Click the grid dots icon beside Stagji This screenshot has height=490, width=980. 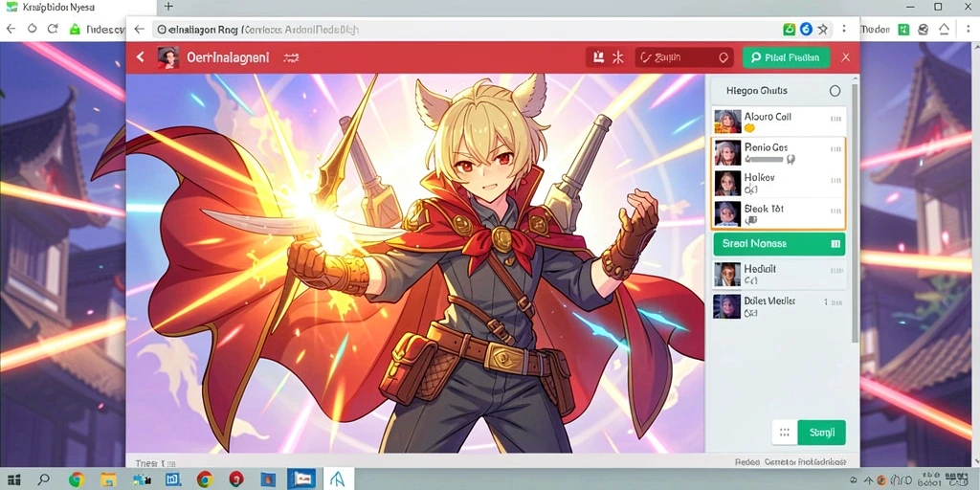coord(785,433)
